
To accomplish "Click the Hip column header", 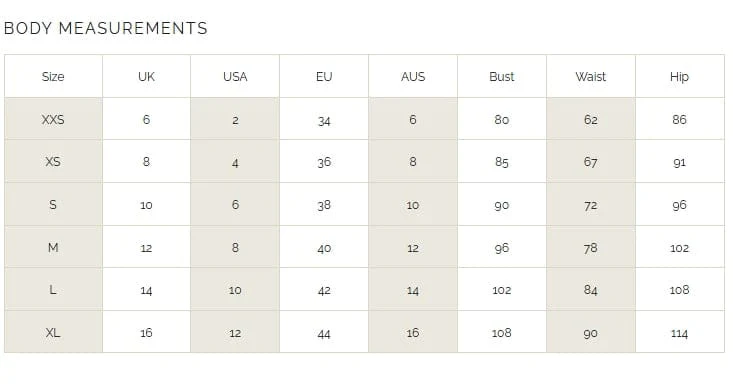I will tap(679, 77).
